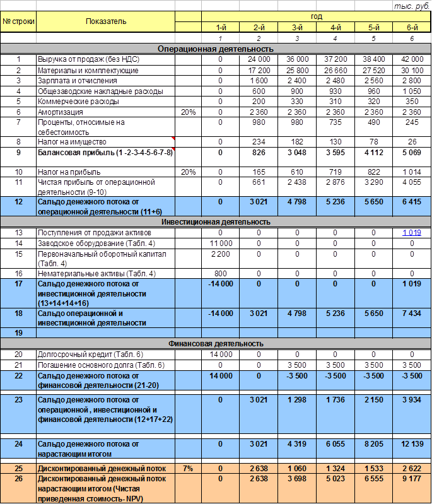Click 'Погашение основного долга (Табл. 6)' cell
Viewport: 432px width, 504px height.
[105, 365]
